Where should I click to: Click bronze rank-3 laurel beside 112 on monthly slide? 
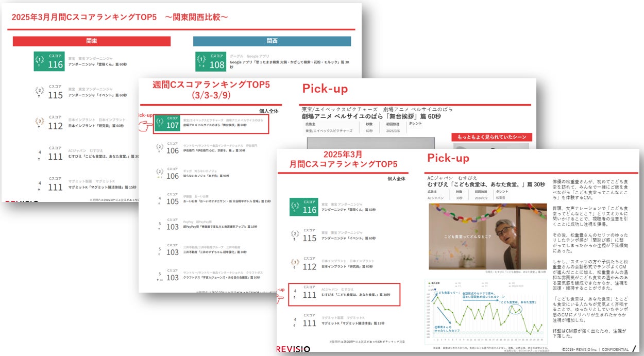tap(295, 263)
